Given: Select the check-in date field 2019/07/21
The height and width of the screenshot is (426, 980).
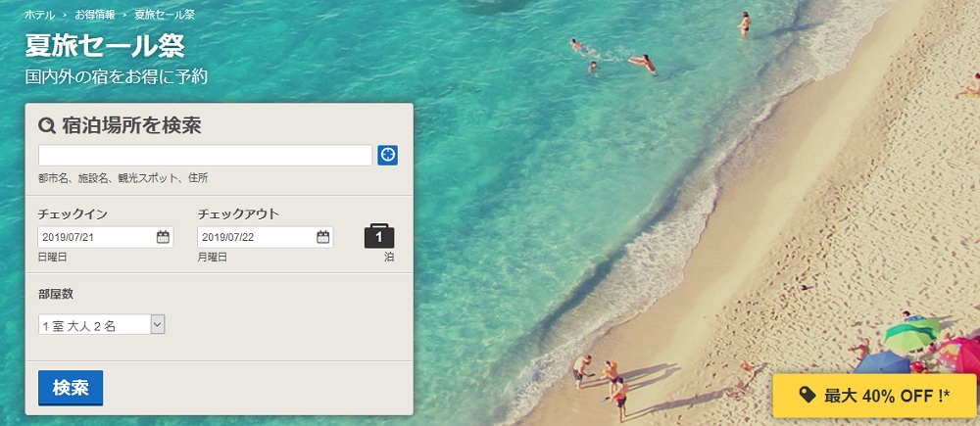Looking at the screenshot, I should 106,237.
